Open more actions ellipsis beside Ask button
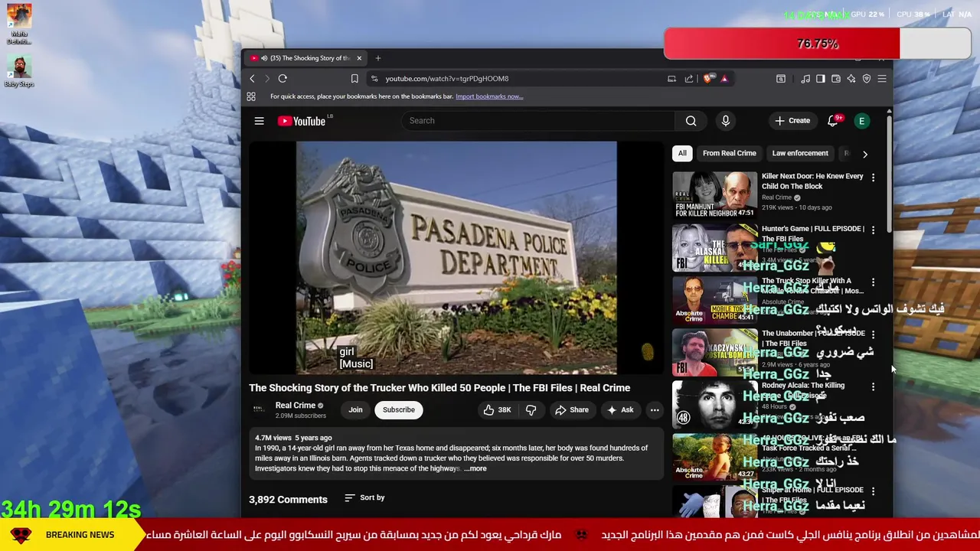Image resolution: width=980 pixels, height=551 pixels. coord(655,410)
